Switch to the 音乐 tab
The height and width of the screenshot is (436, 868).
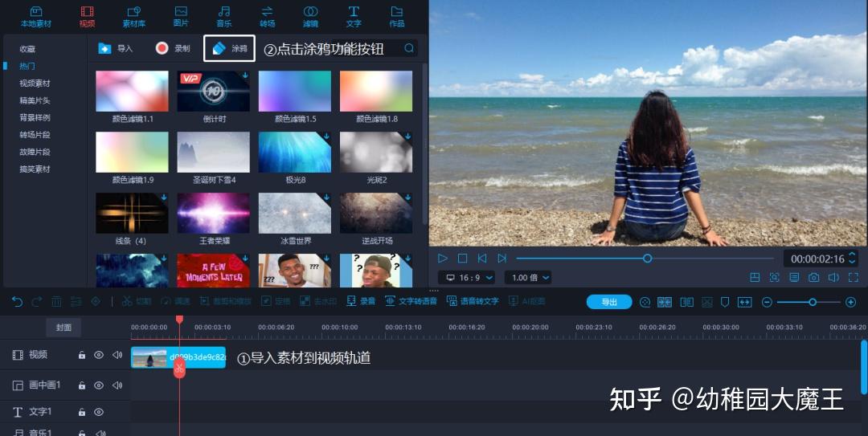pos(223,17)
